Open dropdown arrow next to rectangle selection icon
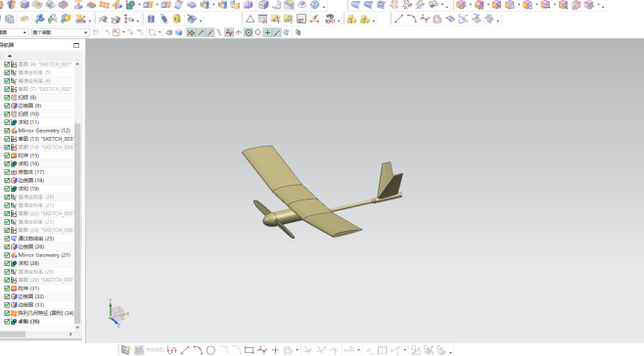The image size is (644, 356). (x=159, y=32)
